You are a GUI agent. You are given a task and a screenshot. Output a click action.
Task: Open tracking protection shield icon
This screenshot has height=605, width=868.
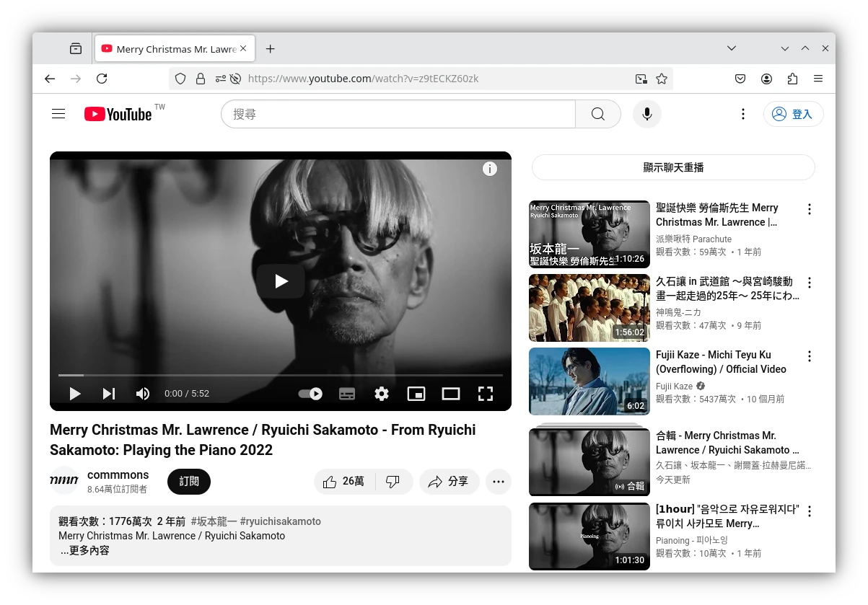pyautogui.click(x=180, y=79)
